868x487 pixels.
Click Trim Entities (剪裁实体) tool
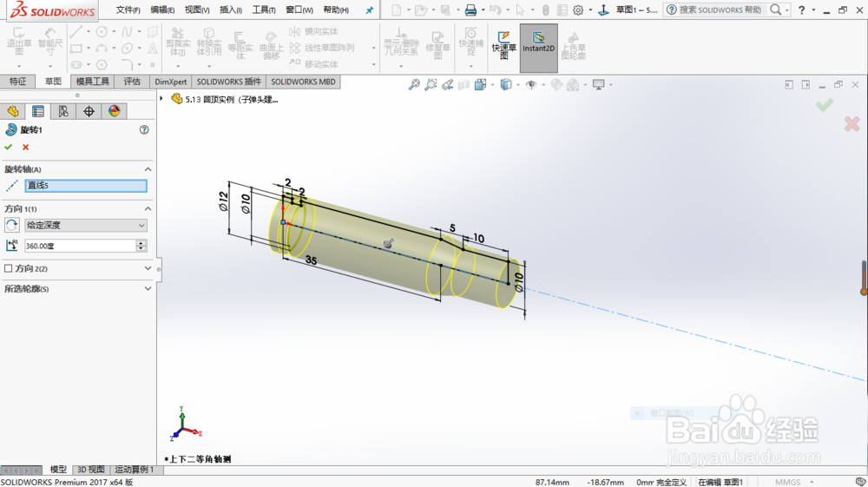pos(178,42)
